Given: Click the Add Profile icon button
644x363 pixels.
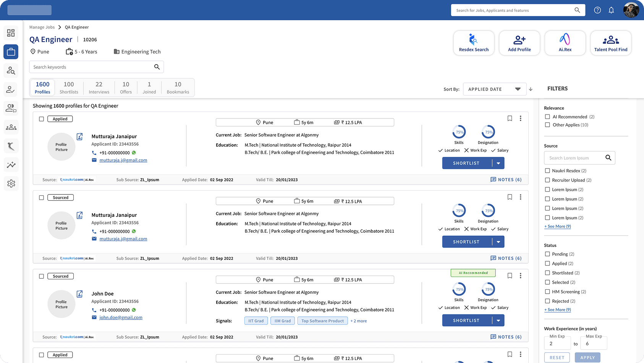Looking at the screenshot, I should pos(519,43).
